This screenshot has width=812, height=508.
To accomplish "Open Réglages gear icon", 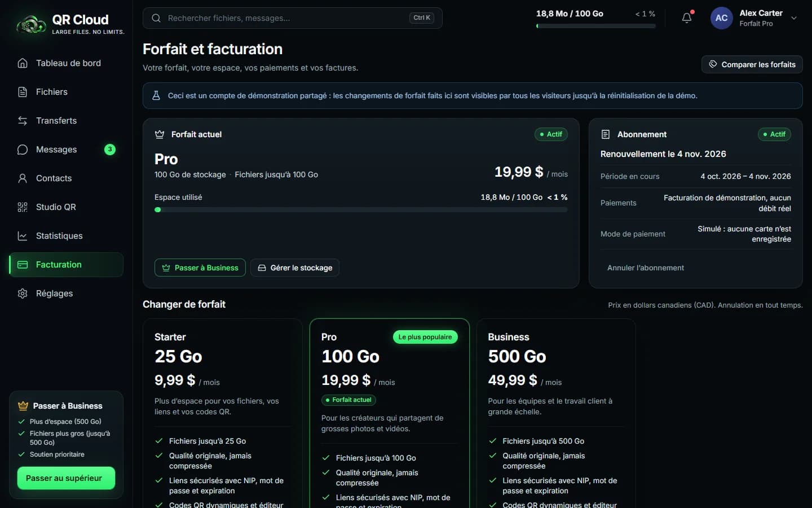I will click(23, 294).
